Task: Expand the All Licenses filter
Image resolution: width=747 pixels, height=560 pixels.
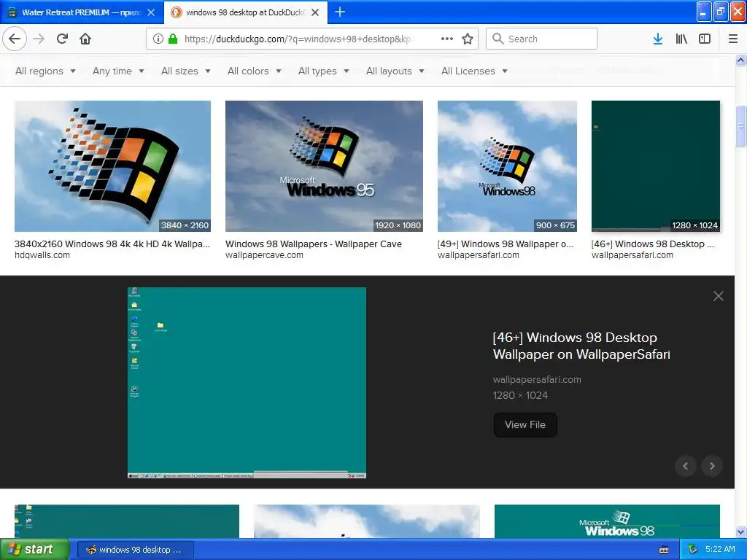Action: (x=474, y=71)
